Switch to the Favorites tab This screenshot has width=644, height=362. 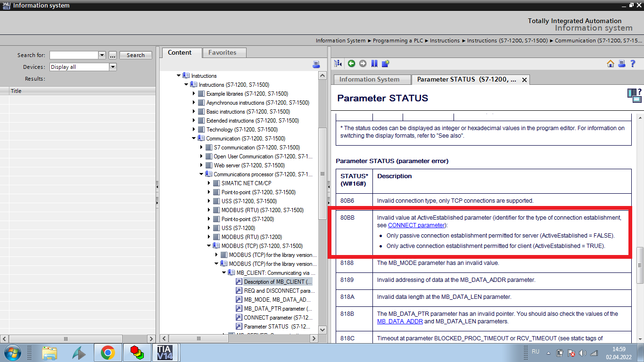pos(222,53)
